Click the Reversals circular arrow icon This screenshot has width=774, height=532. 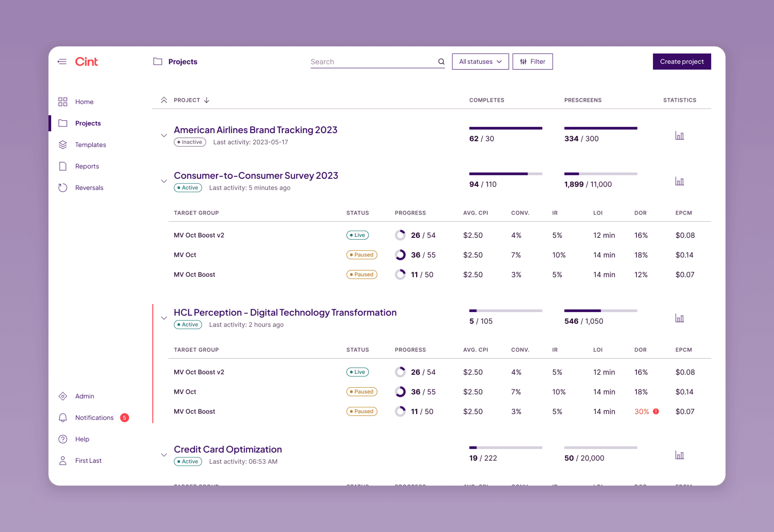coord(63,188)
